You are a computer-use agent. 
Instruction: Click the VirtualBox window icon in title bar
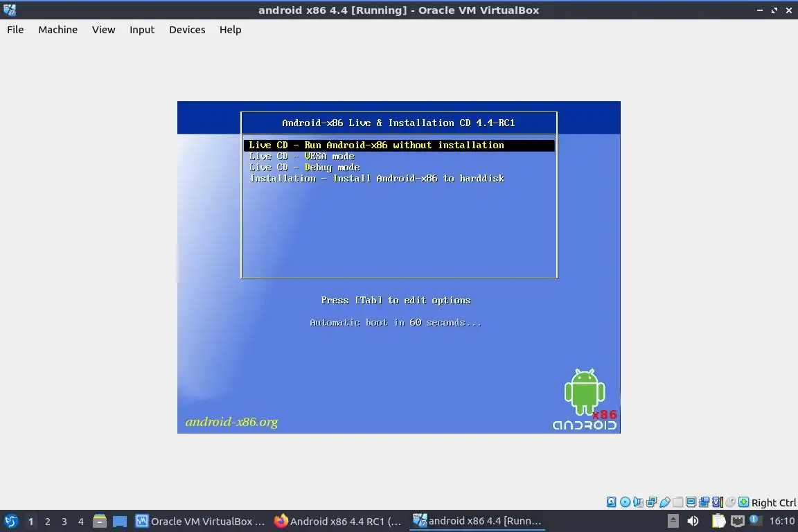point(10,10)
